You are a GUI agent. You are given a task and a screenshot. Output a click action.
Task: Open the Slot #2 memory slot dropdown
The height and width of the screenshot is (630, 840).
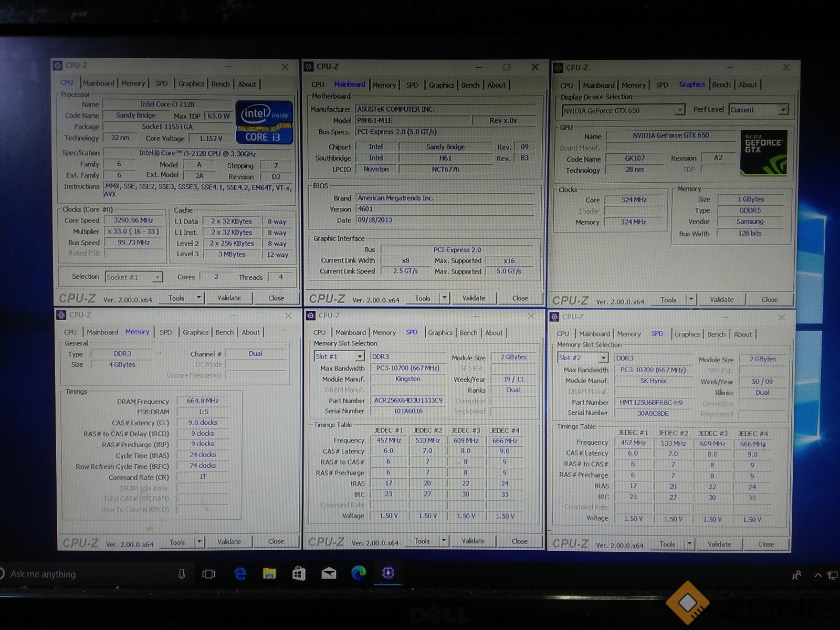pyautogui.click(x=583, y=358)
